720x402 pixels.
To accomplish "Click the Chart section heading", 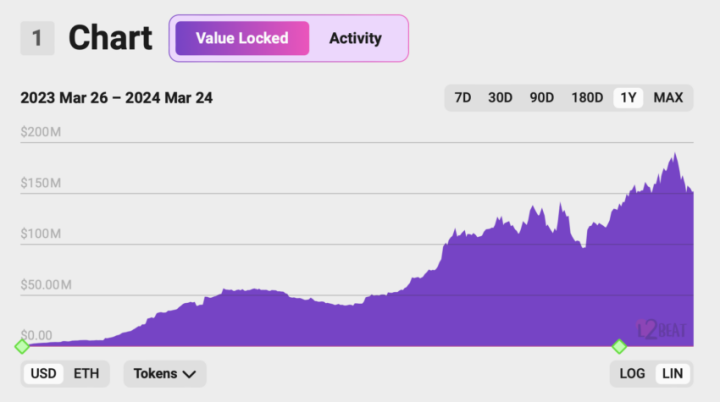I will click(x=110, y=38).
